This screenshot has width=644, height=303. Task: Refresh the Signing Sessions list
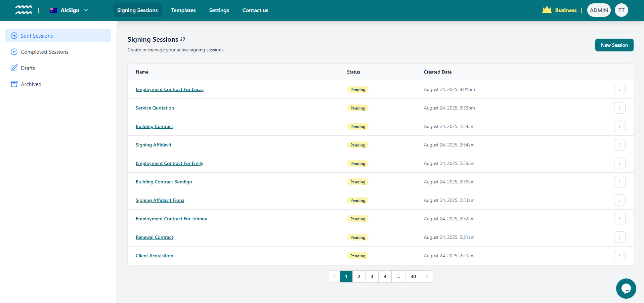pyautogui.click(x=183, y=39)
